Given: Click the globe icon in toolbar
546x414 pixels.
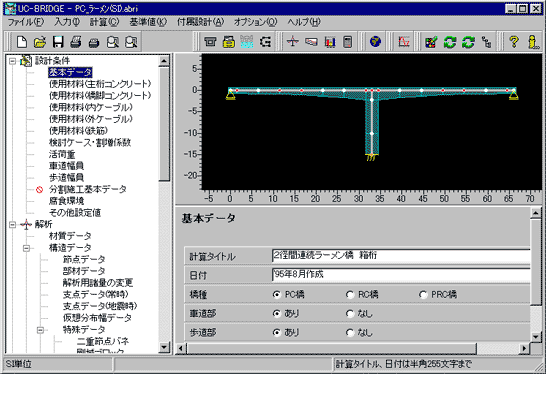Looking at the screenshot, I should click(x=375, y=42).
